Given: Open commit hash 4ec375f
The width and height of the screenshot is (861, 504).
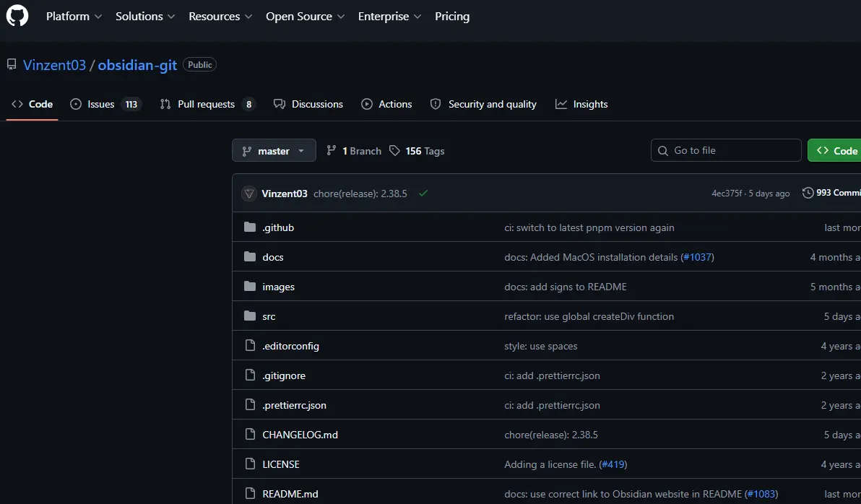Looking at the screenshot, I should point(727,194).
